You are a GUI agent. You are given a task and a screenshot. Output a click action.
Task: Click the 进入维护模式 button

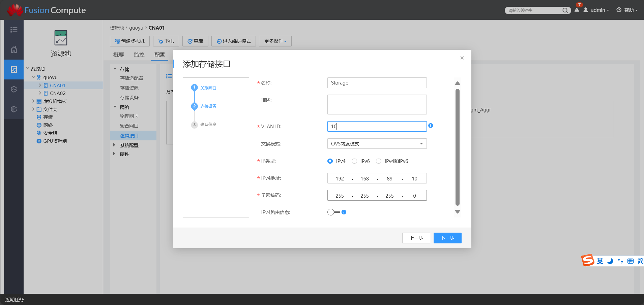click(234, 41)
